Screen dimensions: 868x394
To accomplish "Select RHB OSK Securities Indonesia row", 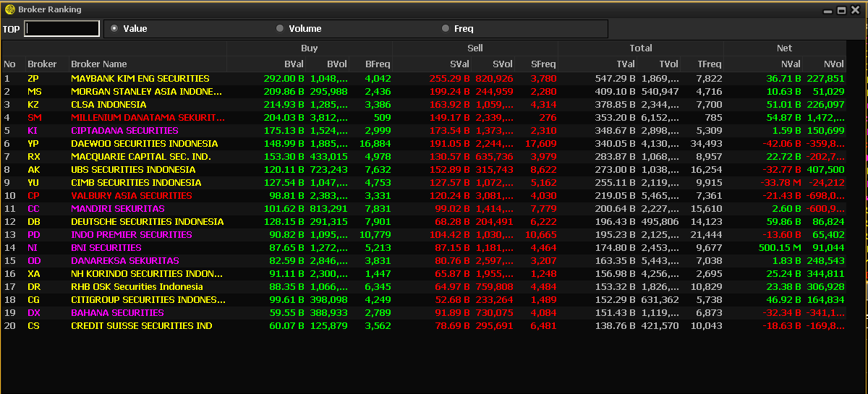I will click(424, 286).
